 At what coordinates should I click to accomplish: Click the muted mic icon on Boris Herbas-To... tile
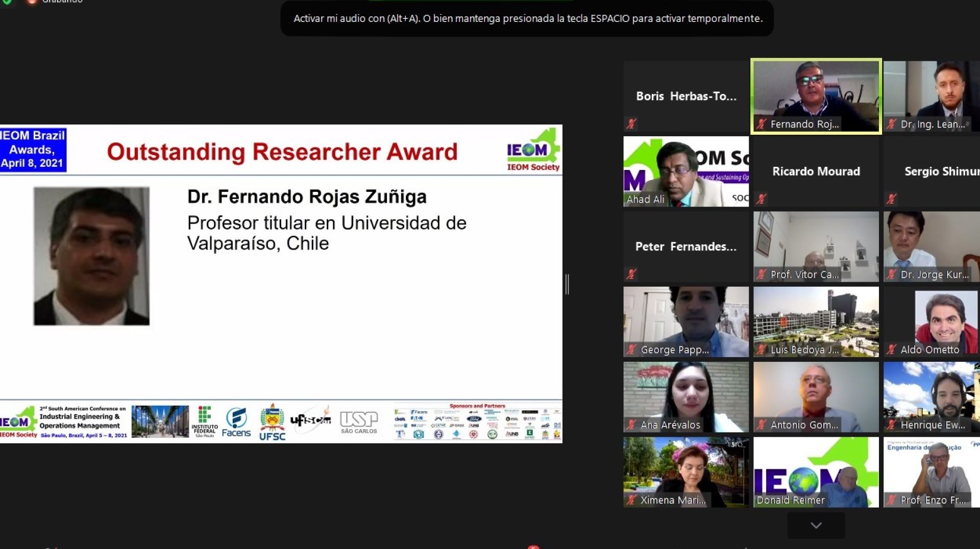pyautogui.click(x=631, y=123)
